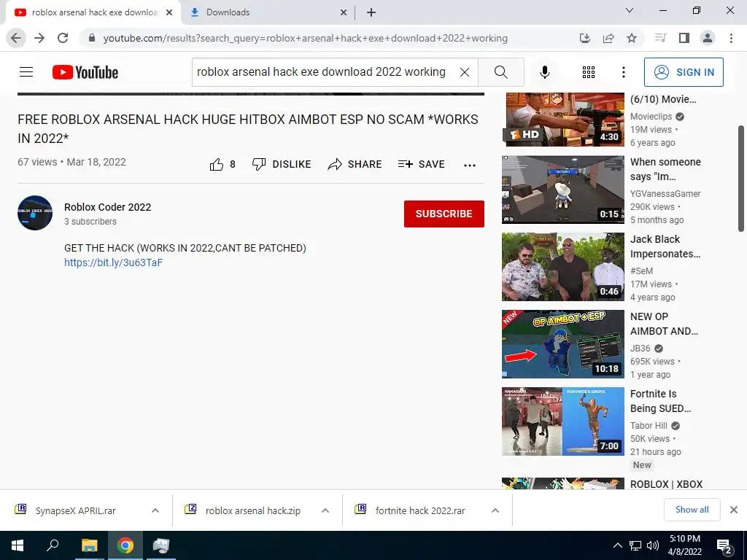
Task: Show all downloads
Action: tap(692, 510)
